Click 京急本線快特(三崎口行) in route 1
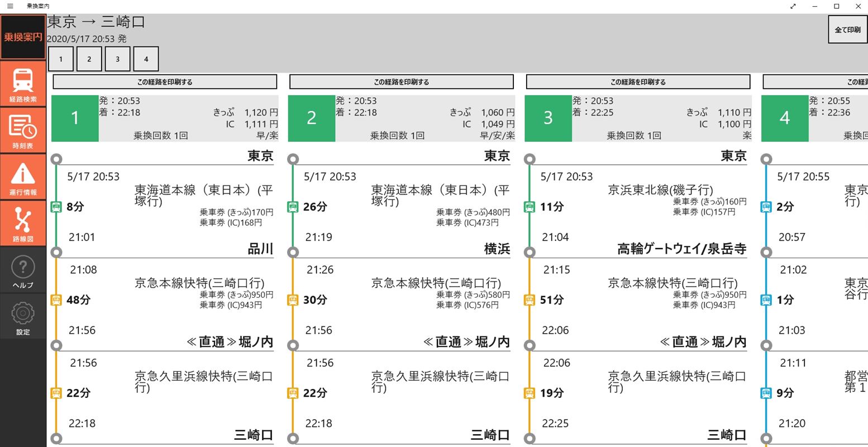 pyautogui.click(x=199, y=283)
